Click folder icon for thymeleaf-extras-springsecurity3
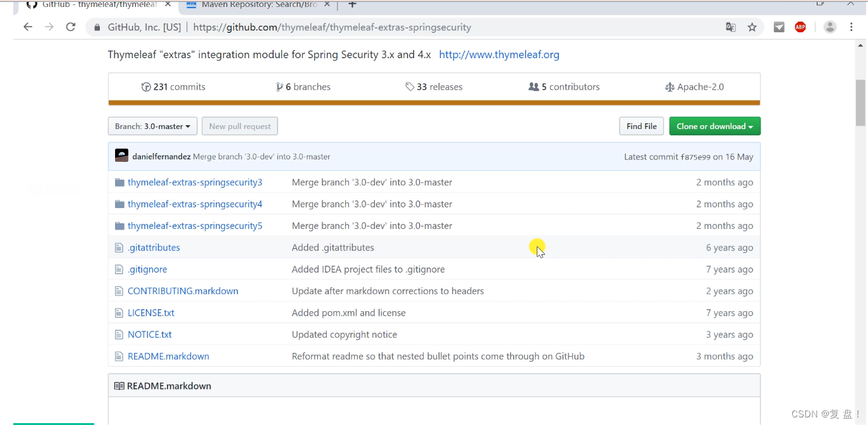This screenshot has width=868, height=425. click(x=119, y=182)
